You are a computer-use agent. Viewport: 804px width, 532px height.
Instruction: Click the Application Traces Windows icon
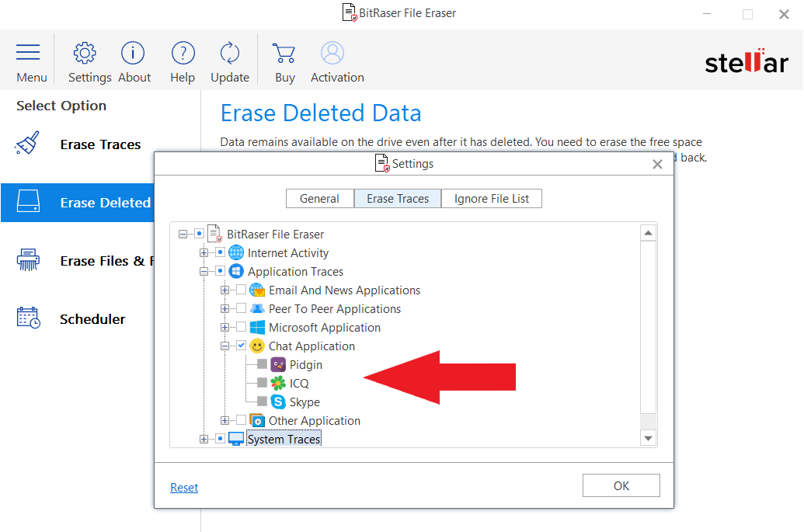point(236,271)
